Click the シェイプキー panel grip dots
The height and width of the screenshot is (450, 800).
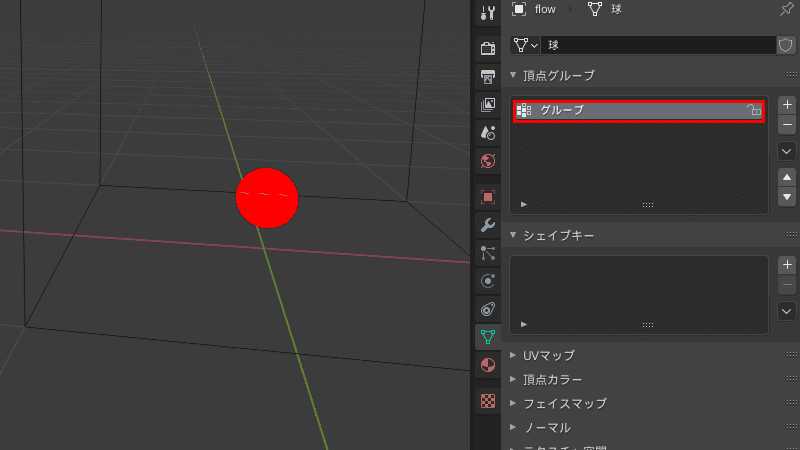(791, 235)
